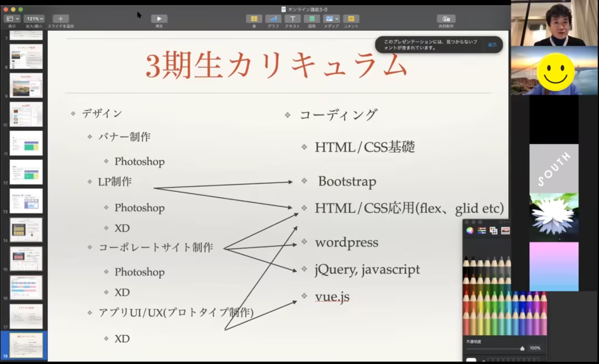Click the デザイン heading text
Image resolution: width=599 pixels, height=364 pixels.
102,114
